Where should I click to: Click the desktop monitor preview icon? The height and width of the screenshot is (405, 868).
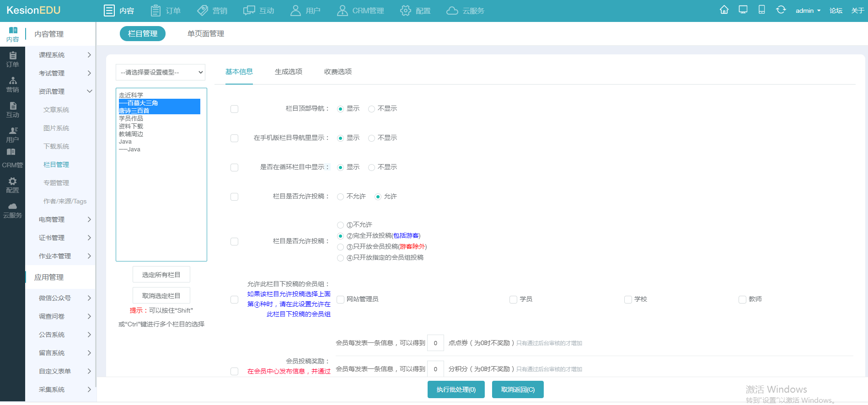tap(743, 10)
